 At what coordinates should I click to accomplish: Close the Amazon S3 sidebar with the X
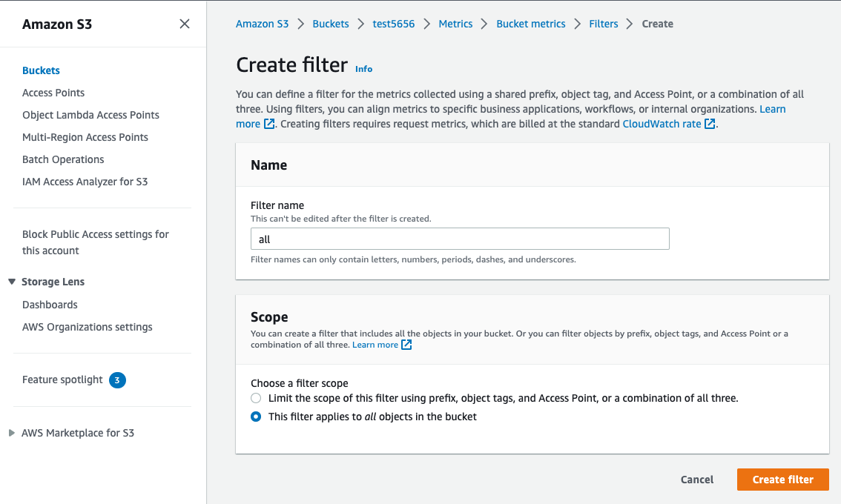point(184,24)
